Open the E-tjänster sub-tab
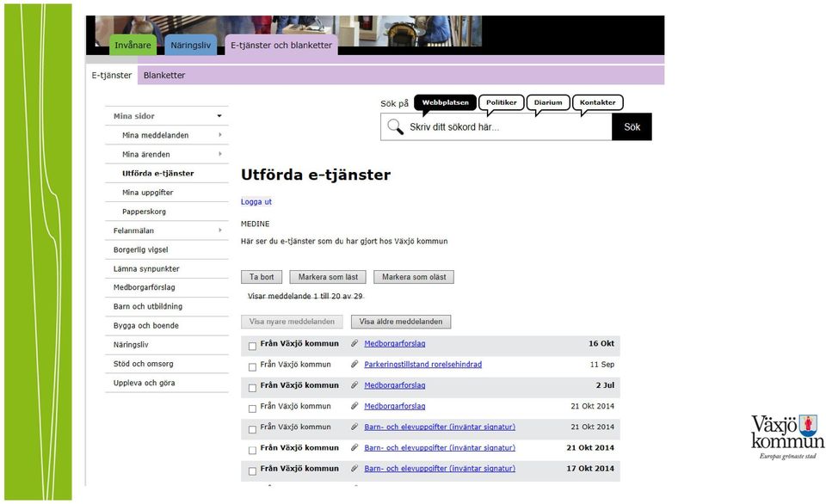Viewport: 826px width, 504px height. point(112,76)
